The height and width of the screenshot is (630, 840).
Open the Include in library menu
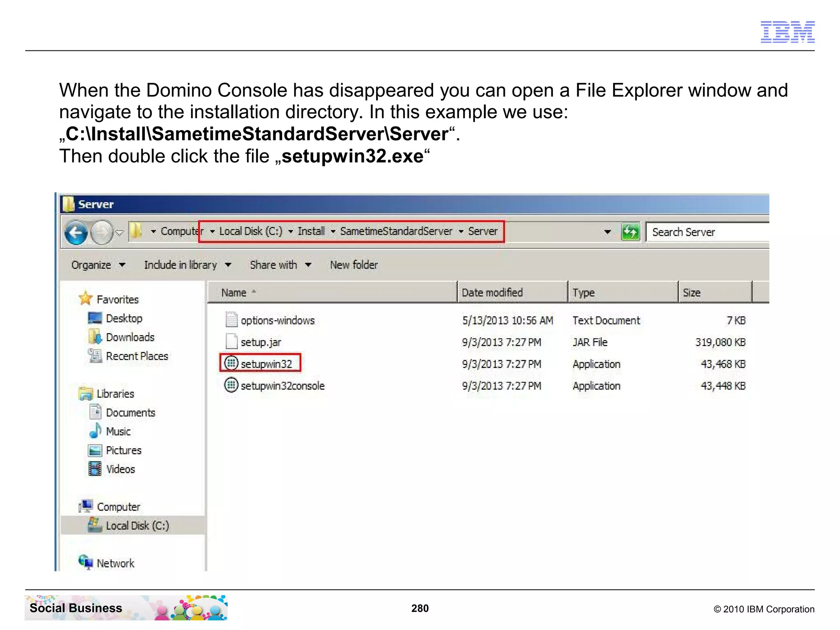click(x=187, y=265)
